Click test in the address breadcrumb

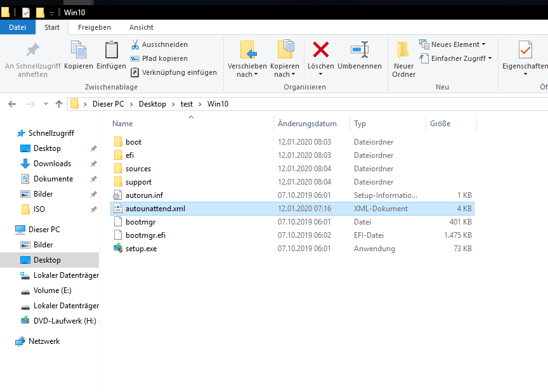pos(186,104)
